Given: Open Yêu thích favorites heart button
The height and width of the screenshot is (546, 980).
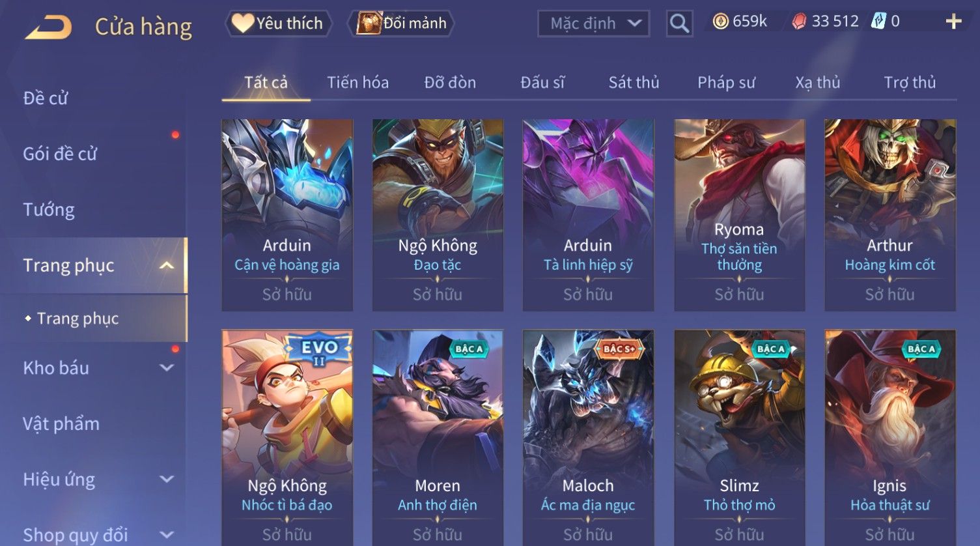Looking at the screenshot, I should [x=278, y=23].
